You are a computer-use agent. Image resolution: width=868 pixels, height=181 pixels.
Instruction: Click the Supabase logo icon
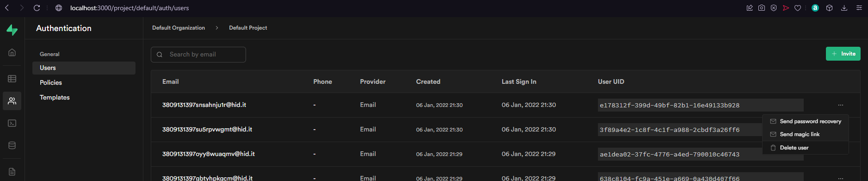12,30
